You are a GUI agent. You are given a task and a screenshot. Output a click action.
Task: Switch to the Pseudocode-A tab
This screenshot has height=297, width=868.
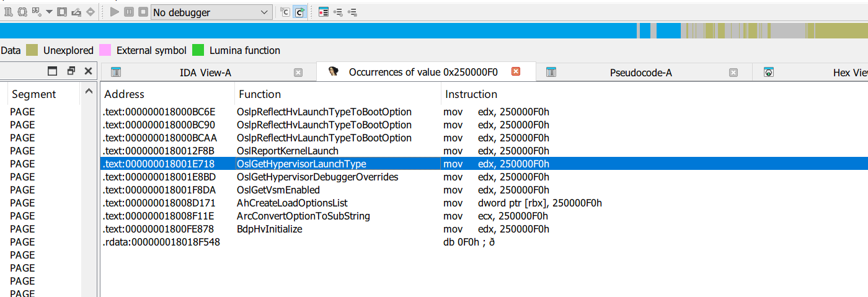[x=640, y=73]
